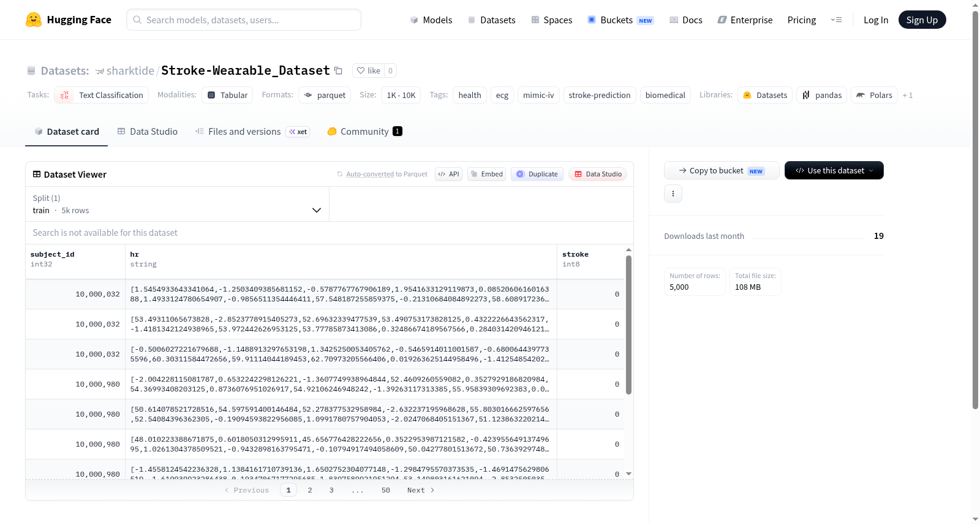Select the stroke-prediction tag
The width and height of the screenshot is (980, 525).
pyautogui.click(x=600, y=95)
